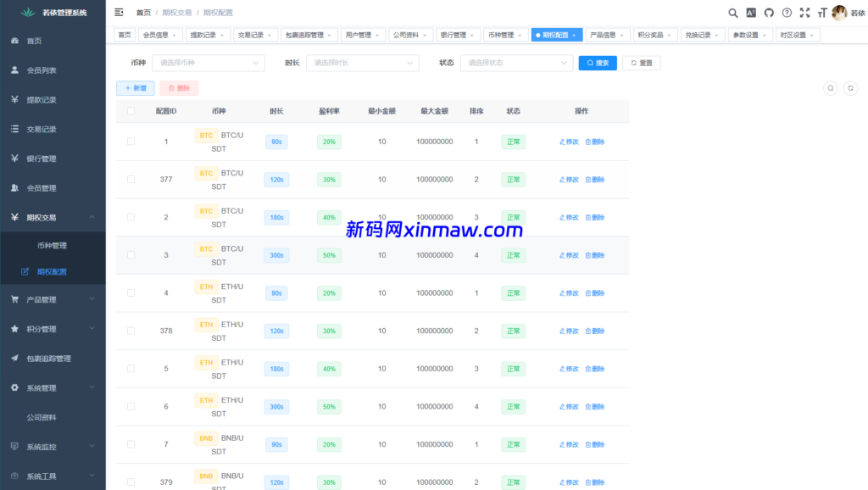The width and height of the screenshot is (868, 490).
Task: Click the 搜索 search button
Action: click(598, 63)
